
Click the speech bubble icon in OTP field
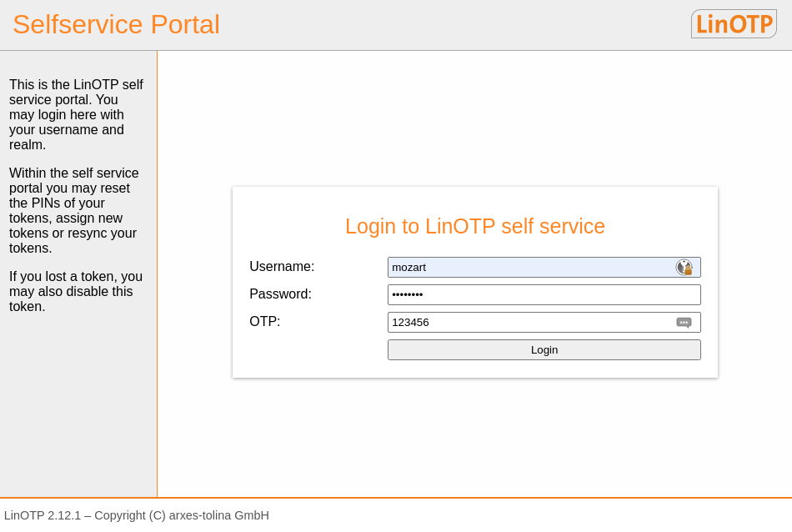[684, 323]
